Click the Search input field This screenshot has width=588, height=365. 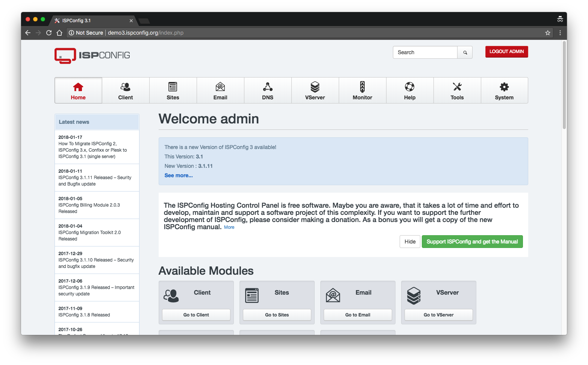425,53
